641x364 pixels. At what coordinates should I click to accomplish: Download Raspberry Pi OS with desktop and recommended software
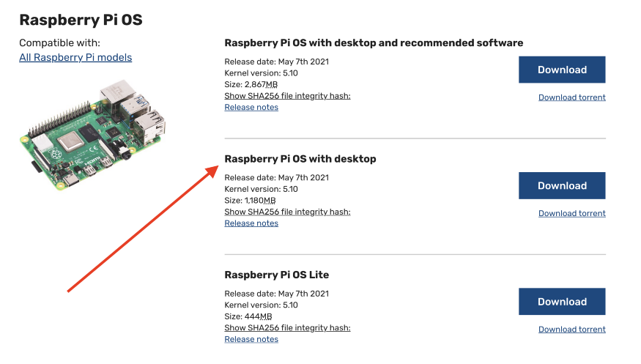(562, 70)
